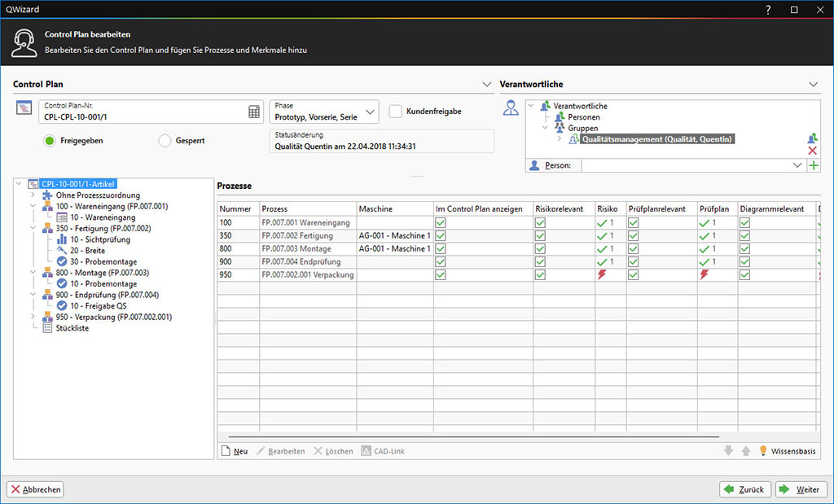Viewport: 834px width, 504px height.
Task: Click red lightning Risiko icon for Verpackung
Action: (602, 275)
